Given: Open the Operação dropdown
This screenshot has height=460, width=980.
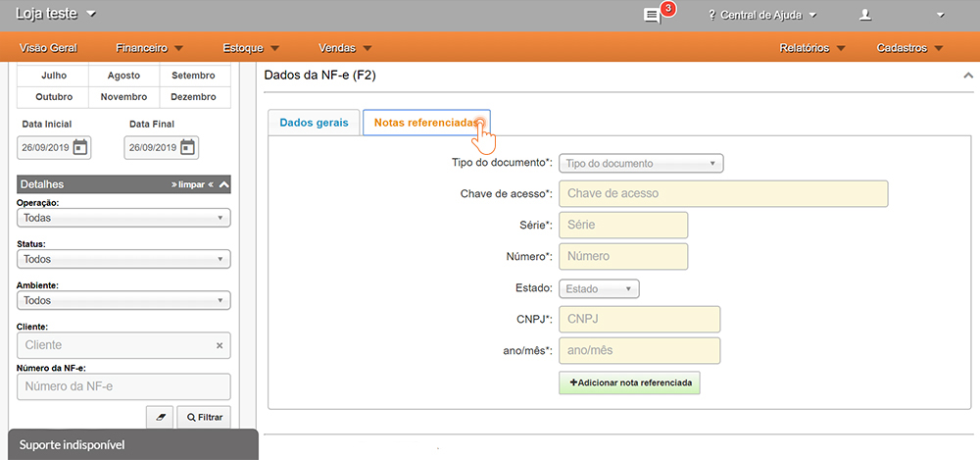Looking at the screenshot, I should tap(123, 218).
